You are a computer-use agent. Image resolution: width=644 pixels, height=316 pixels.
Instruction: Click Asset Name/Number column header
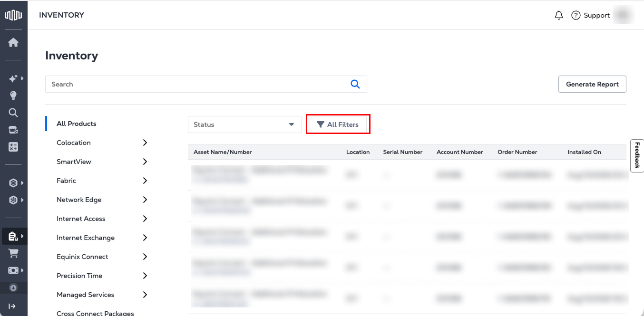[x=223, y=152]
